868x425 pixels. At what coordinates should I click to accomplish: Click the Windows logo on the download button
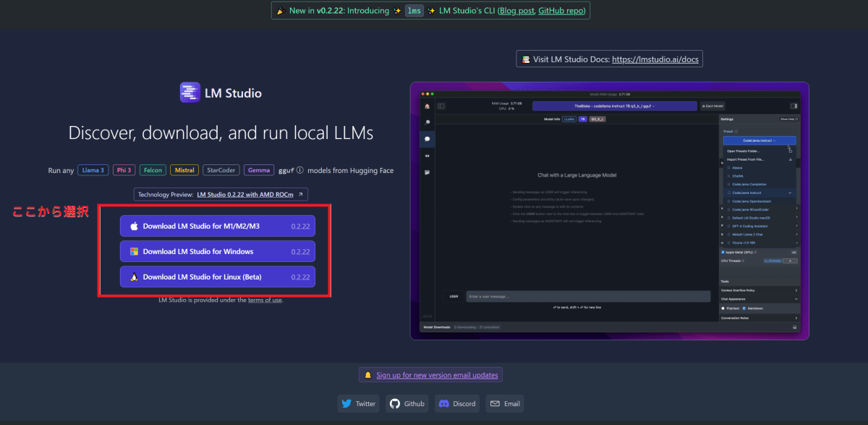click(x=134, y=252)
